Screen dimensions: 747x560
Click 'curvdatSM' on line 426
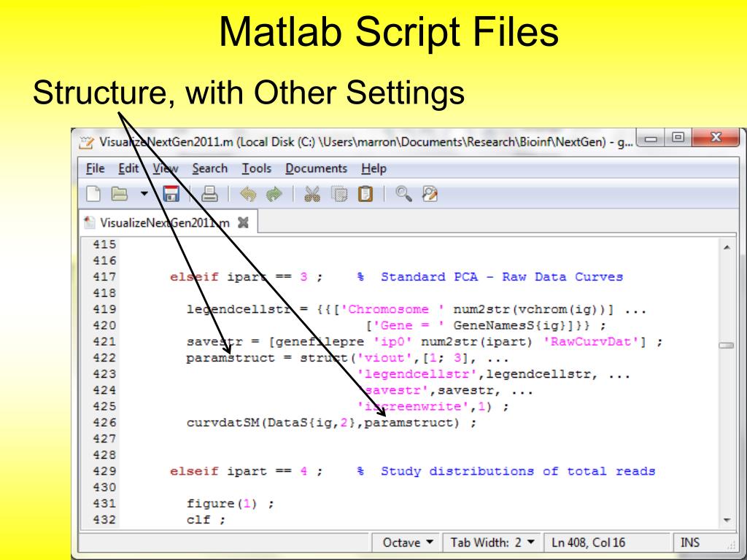coord(222,422)
